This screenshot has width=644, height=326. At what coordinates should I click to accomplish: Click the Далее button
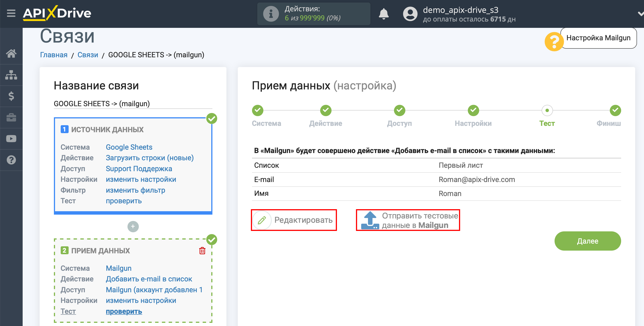coord(587,241)
